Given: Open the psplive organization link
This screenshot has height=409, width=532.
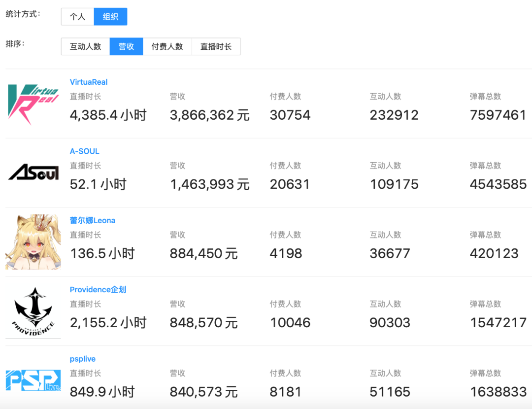Looking at the screenshot, I should (x=83, y=359).
